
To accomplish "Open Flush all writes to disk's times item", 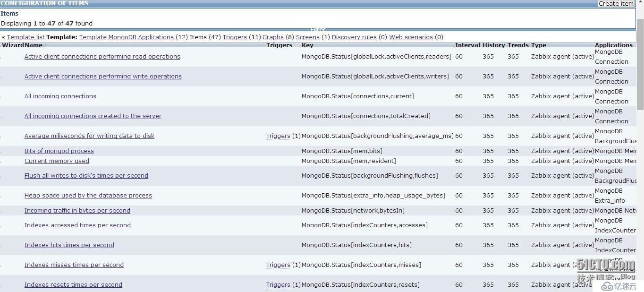I will pos(86,175).
